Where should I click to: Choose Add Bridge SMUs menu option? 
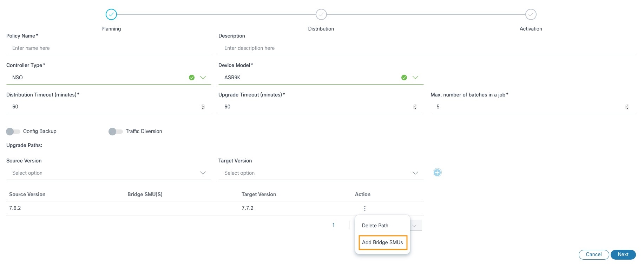[382, 242]
